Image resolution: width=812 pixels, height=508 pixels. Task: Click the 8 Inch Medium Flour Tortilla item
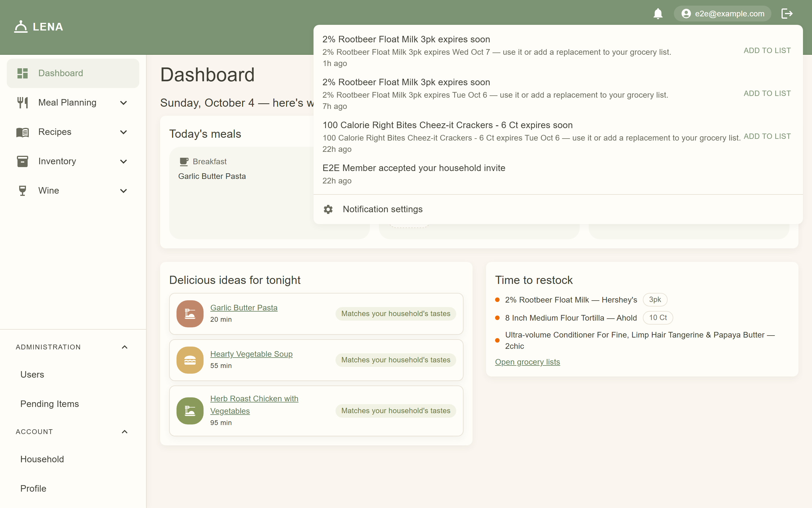click(571, 318)
